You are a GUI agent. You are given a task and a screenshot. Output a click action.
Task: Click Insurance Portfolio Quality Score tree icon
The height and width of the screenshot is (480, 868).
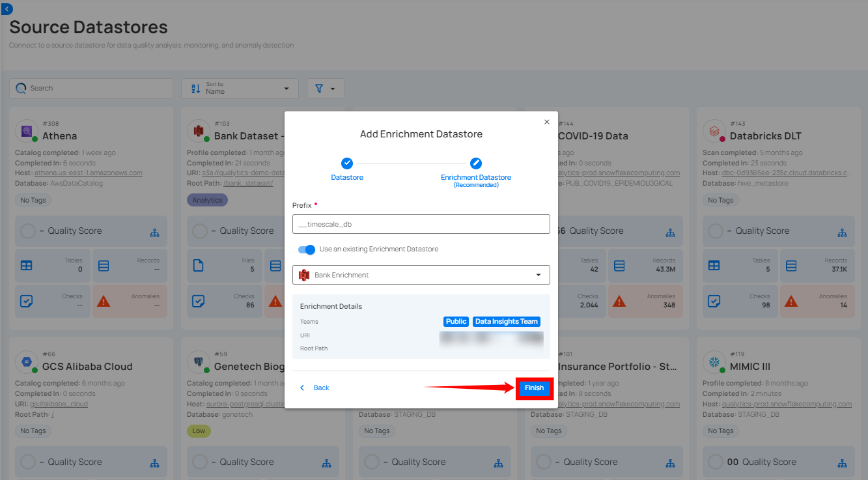click(670, 463)
